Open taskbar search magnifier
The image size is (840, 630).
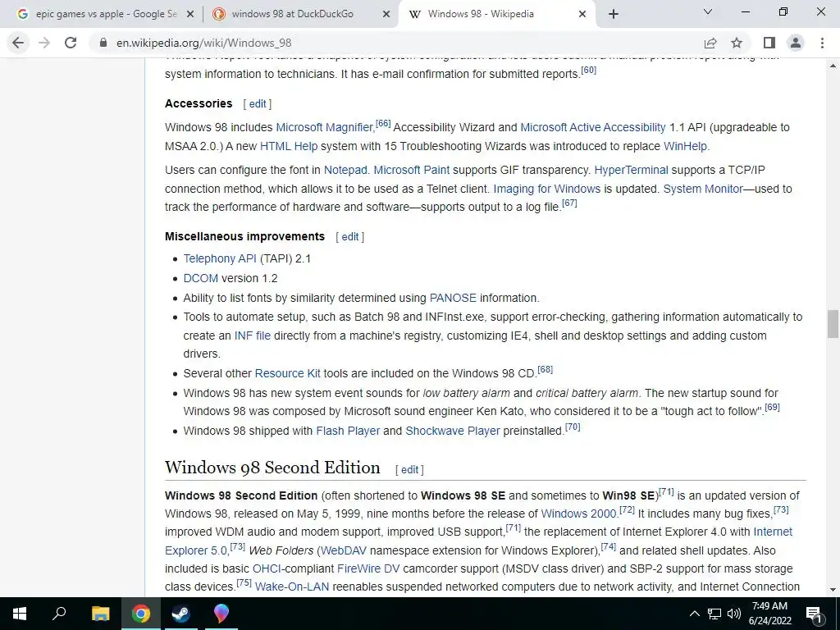[59, 614]
